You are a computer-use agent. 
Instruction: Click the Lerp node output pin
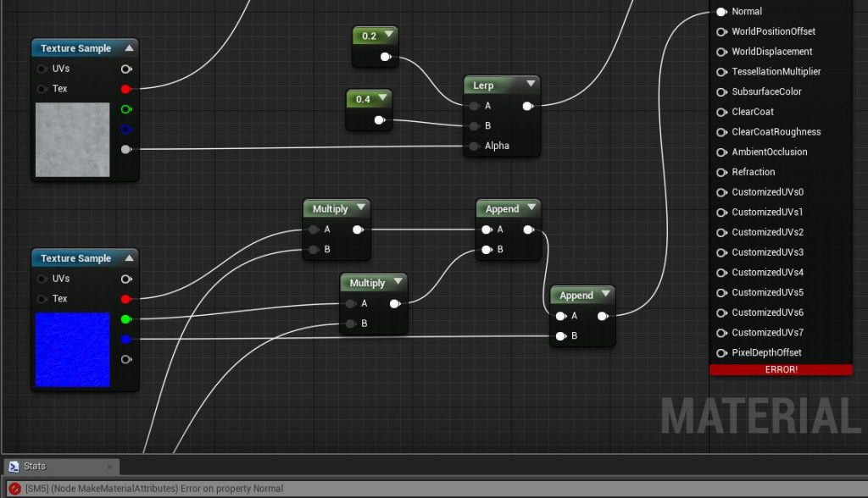point(528,107)
